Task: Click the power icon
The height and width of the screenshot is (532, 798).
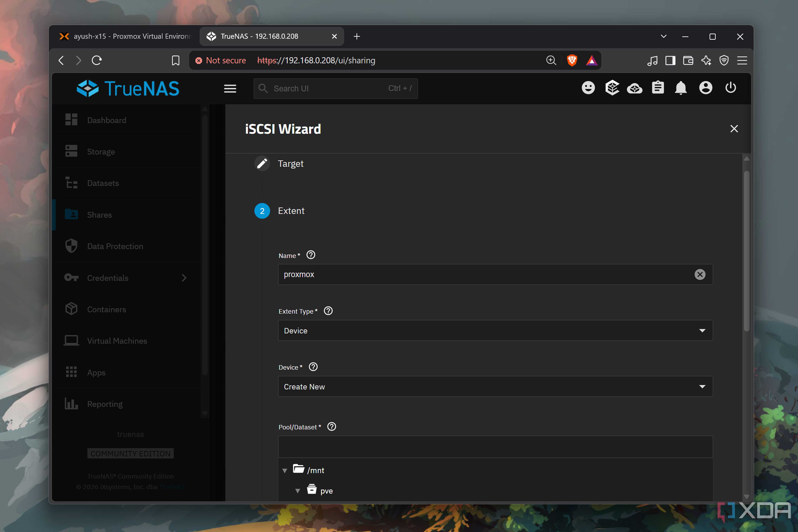Action: pos(730,88)
